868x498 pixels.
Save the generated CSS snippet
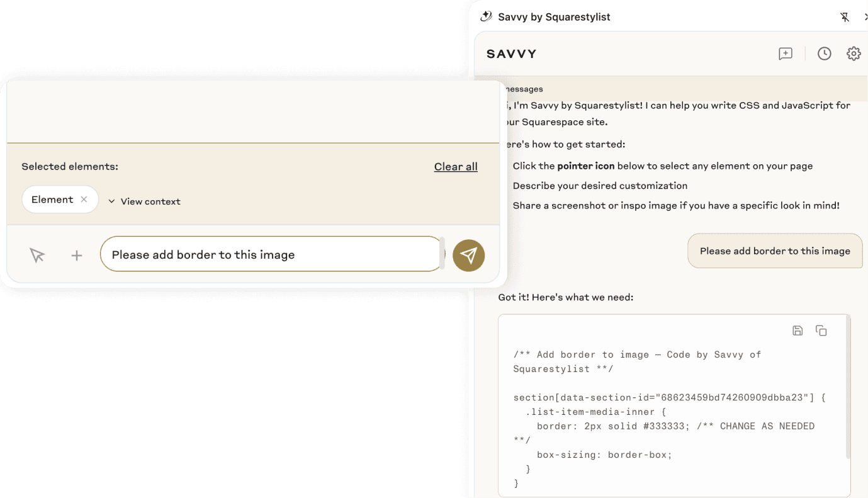pos(798,330)
